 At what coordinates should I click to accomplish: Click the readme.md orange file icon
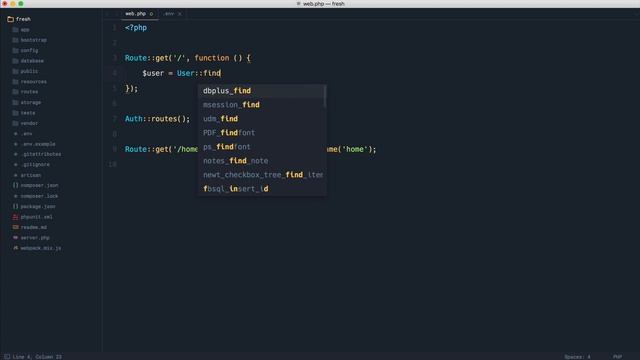(x=16, y=227)
